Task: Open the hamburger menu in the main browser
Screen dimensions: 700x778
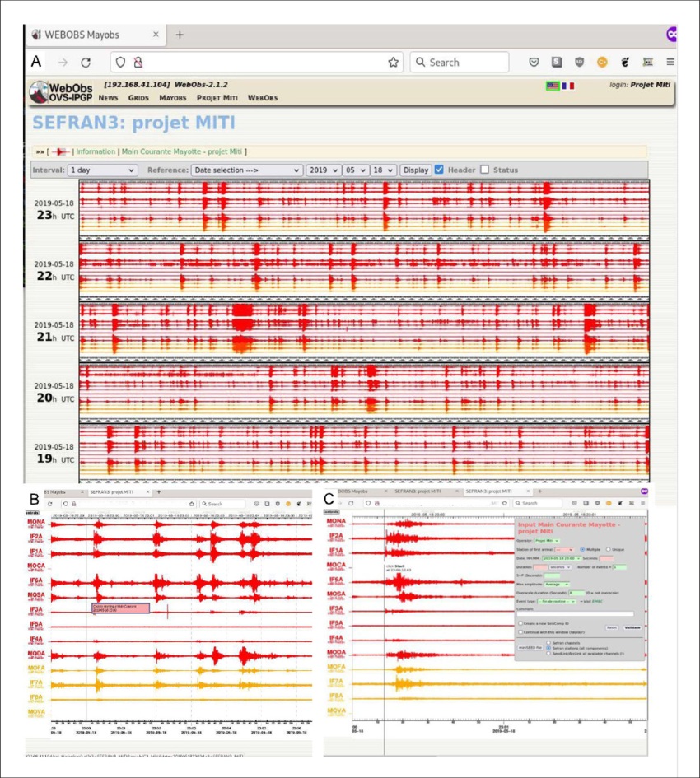Action: tap(670, 63)
